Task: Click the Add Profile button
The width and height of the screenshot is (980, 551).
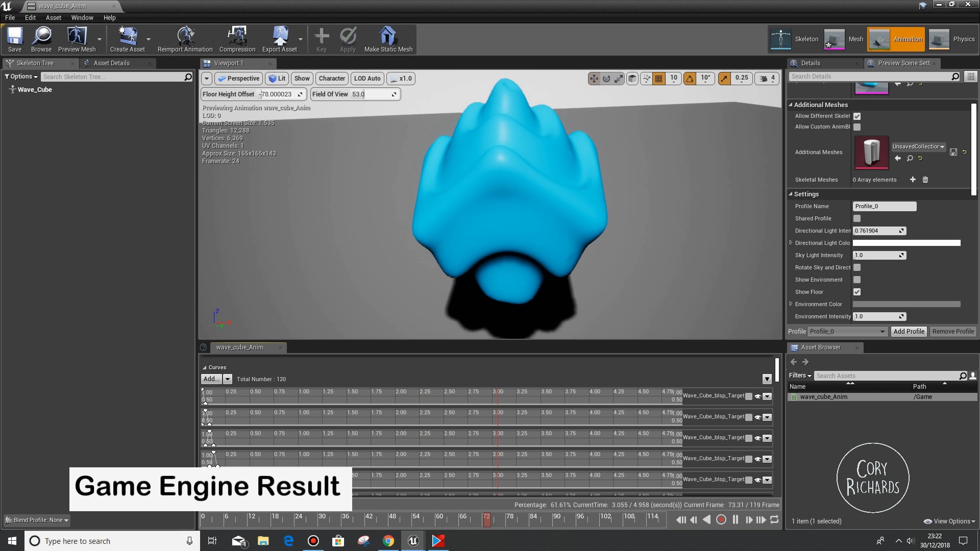Action: pyautogui.click(x=909, y=332)
